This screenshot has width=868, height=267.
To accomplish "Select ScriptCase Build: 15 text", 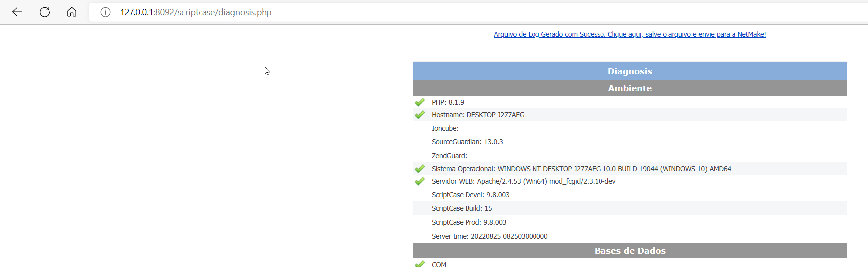I will coord(462,208).
